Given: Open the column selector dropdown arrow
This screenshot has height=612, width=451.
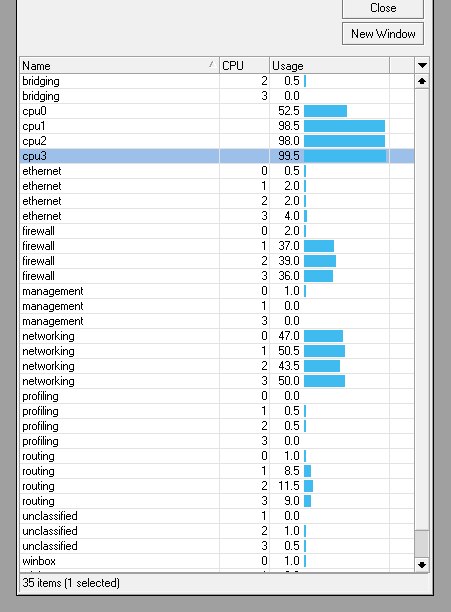Looking at the screenshot, I should pos(422,66).
